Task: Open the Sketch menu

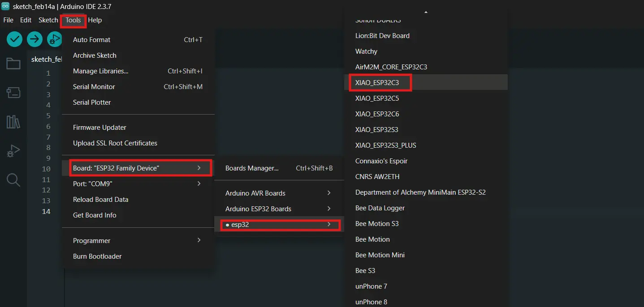Action: tap(48, 20)
